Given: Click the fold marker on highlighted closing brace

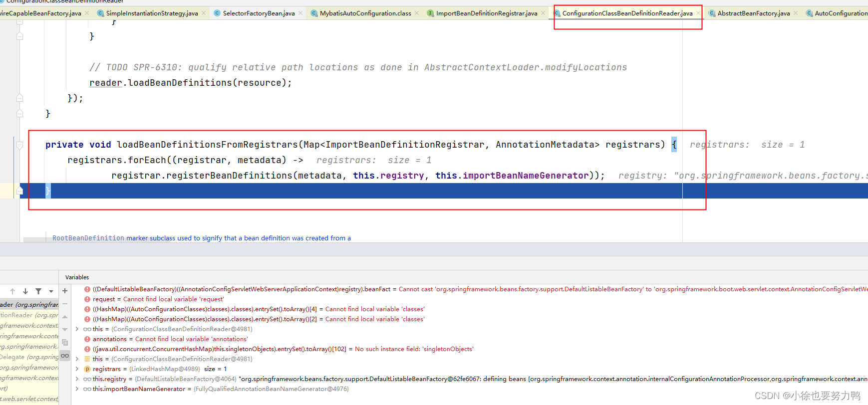Looking at the screenshot, I should (20, 191).
